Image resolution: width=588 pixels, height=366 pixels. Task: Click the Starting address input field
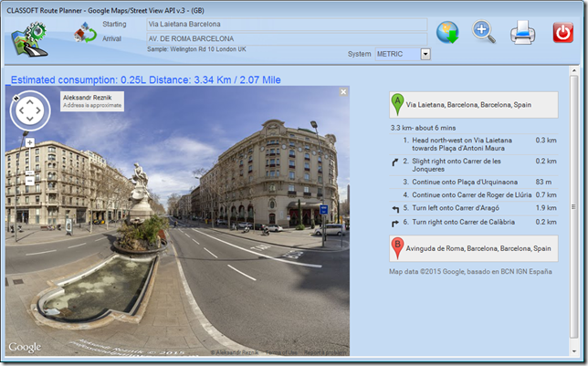click(x=287, y=25)
